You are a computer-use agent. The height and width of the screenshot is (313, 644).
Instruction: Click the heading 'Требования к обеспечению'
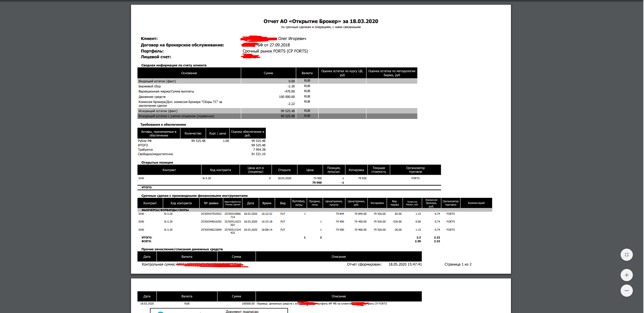click(163, 125)
